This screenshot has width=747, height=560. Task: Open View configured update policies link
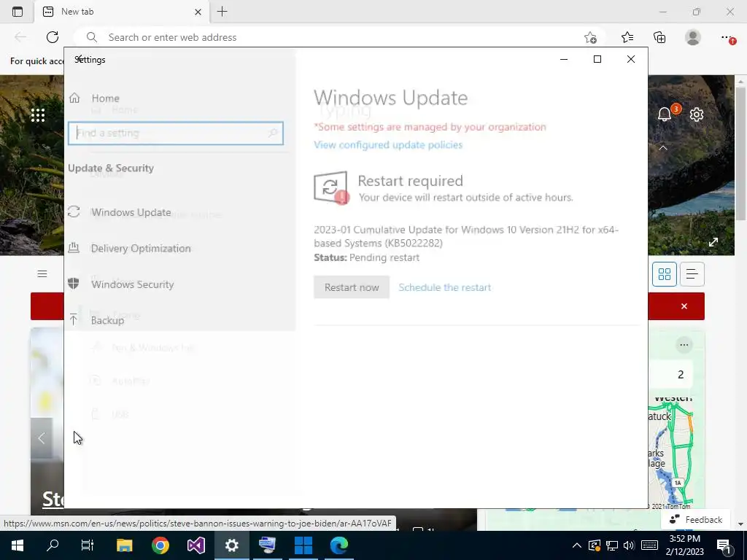[x=388, y=145]
